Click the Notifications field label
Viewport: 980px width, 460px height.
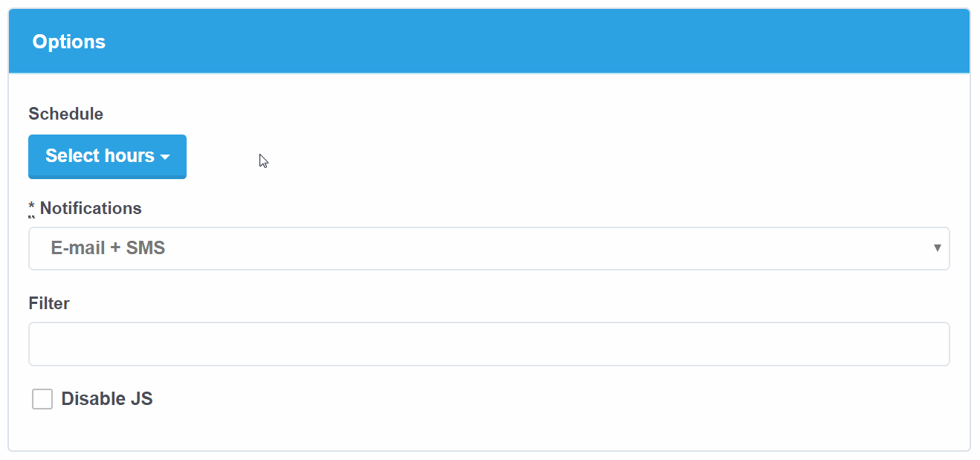[91, 208]
